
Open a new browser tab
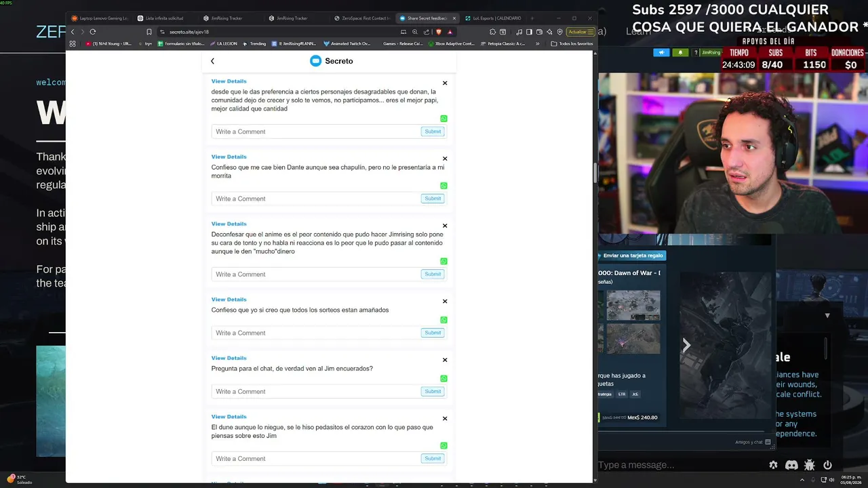click(532, 18)
